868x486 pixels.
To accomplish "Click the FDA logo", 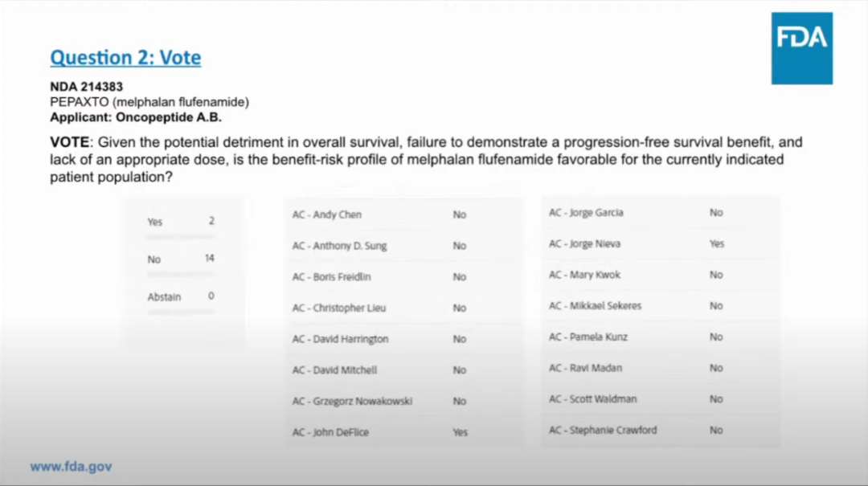I will point(801,48).
